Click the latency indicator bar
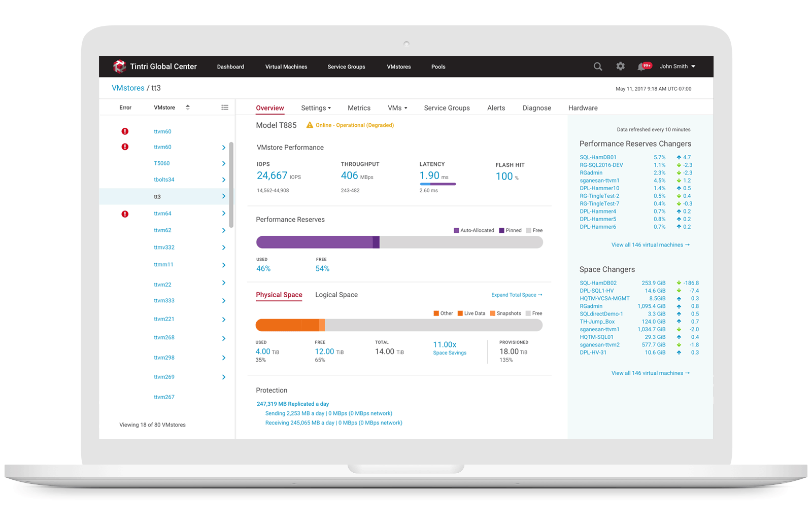 (x=437, y=184)
